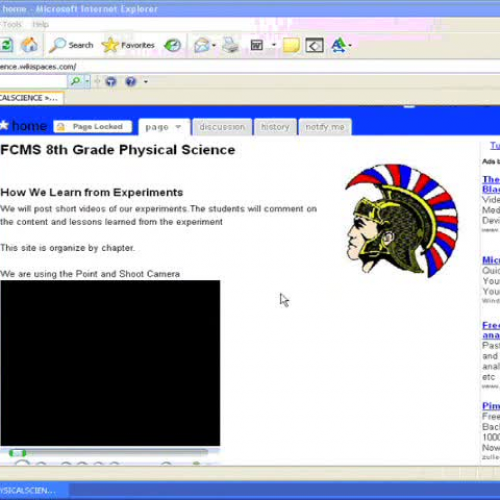The height and width of the screenshot is (500, 500).
Task: Expand the Mail dropdown arrow
Action: tap(214, 45)
